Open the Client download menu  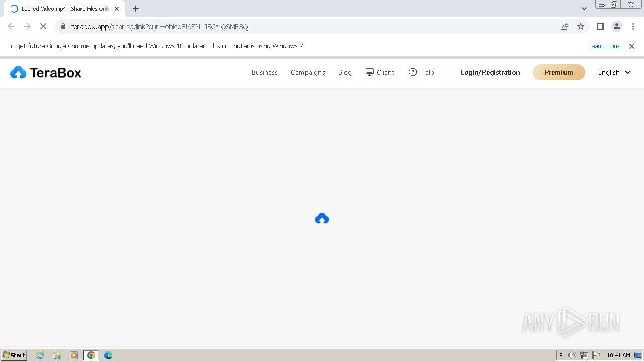pyautogui.click(x=380, y=72)
